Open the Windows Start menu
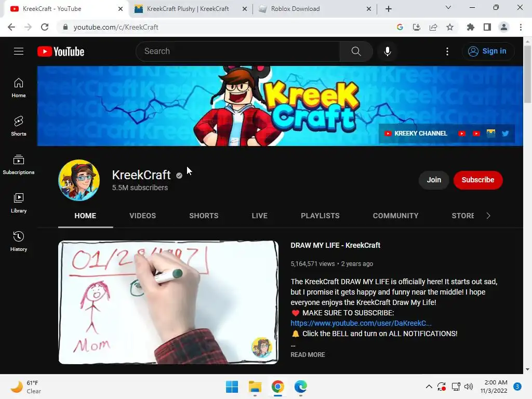 click(x=232, y=387)
